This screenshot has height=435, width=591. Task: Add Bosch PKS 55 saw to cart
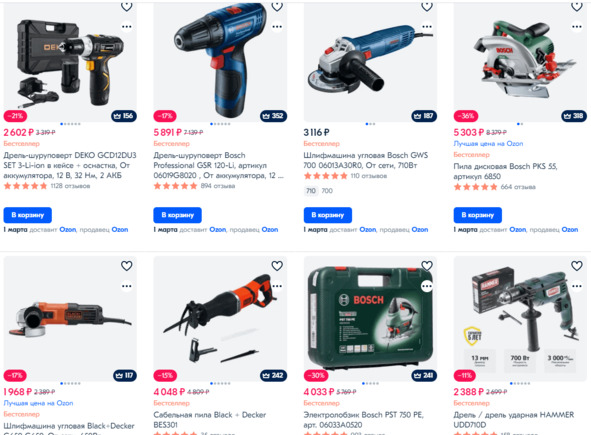(x=478, y=215)
